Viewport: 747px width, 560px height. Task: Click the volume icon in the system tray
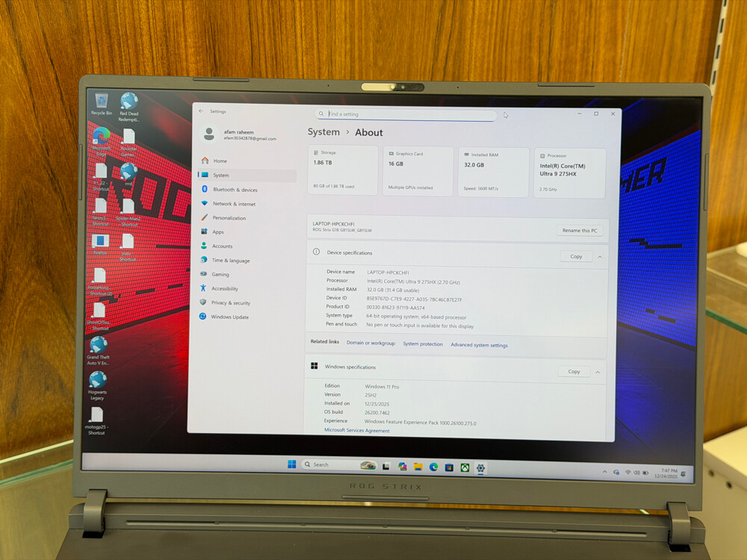636,473
